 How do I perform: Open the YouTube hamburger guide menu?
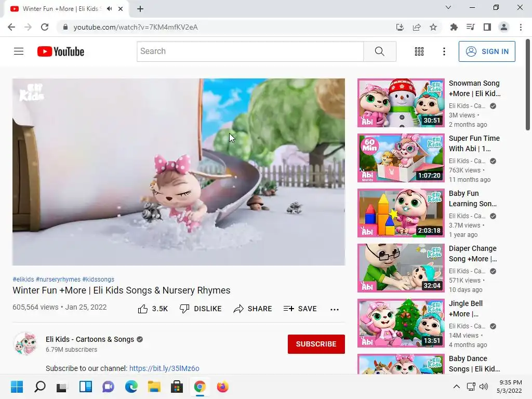(x=19, y=51)
